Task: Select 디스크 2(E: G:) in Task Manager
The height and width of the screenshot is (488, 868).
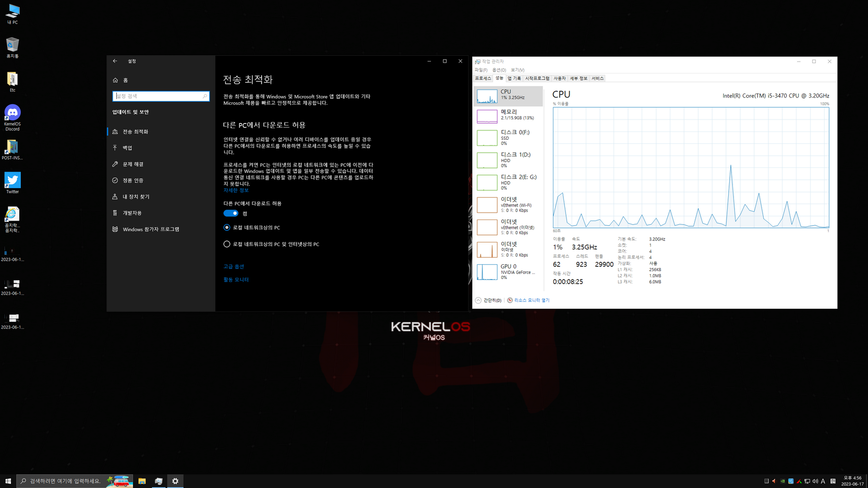Action: click(508, 182)
